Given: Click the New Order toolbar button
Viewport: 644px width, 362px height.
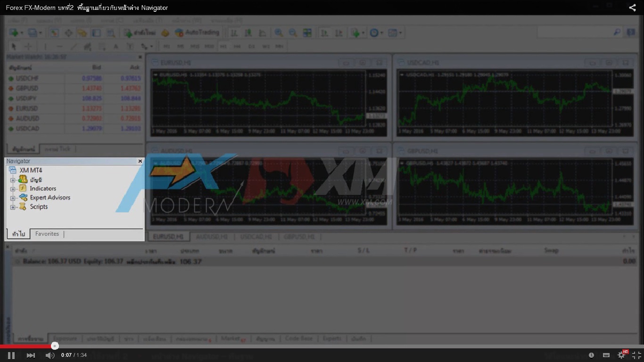Looking at the screenshot, I should (140, 33).
